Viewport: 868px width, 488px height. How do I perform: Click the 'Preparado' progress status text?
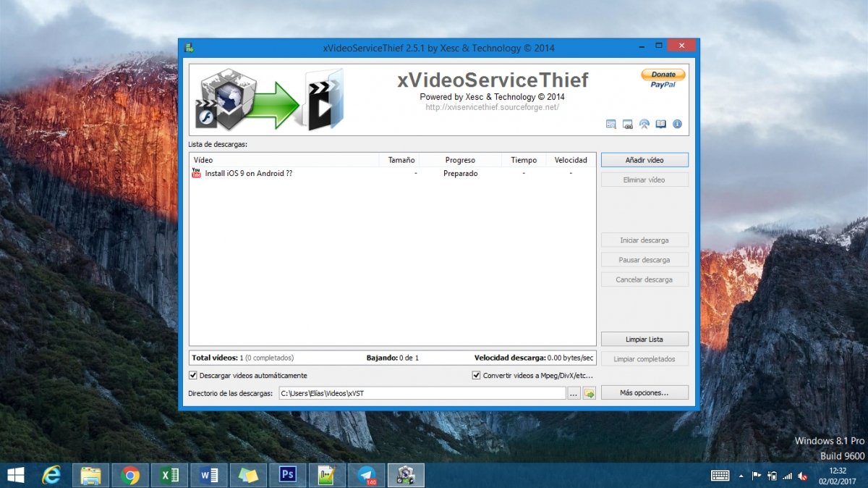[x=461, y=174]
